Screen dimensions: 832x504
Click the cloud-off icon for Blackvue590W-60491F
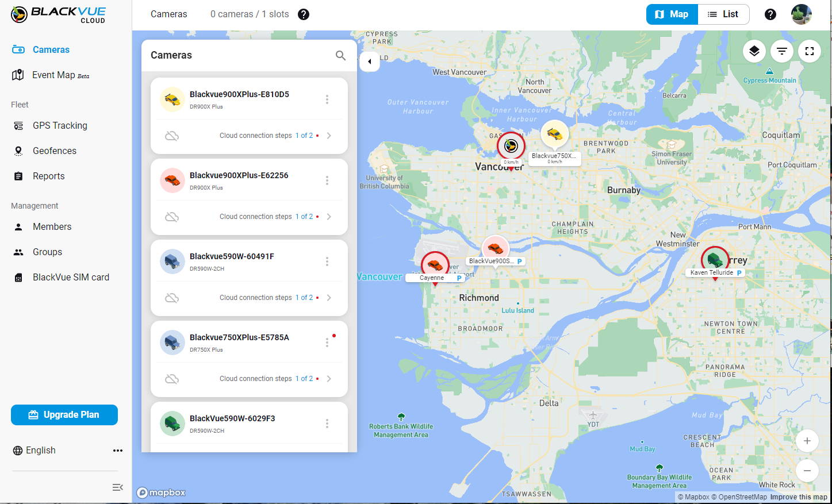pos(172,298)
